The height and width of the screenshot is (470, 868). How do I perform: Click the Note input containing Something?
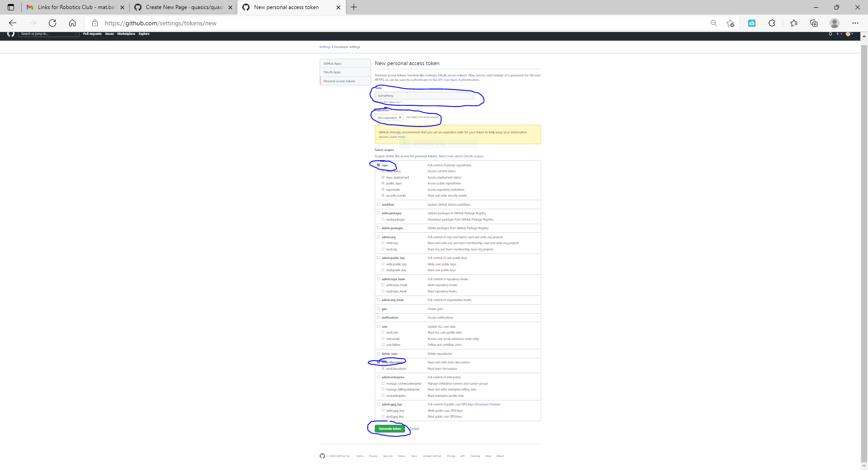coord(424,96)
